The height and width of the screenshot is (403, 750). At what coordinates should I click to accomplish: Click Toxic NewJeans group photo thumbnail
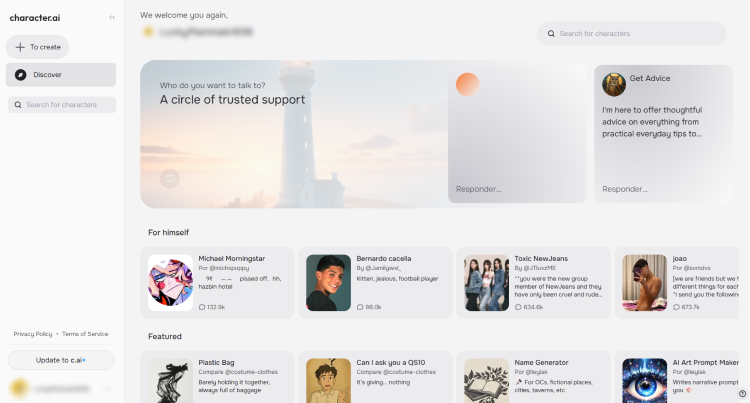click(x=486, y=283)
